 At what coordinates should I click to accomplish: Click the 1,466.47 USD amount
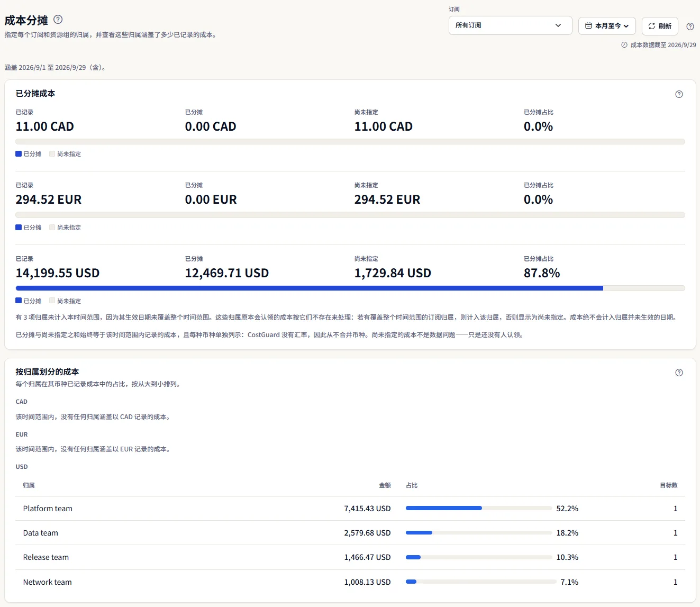click(x=367, y=557)
